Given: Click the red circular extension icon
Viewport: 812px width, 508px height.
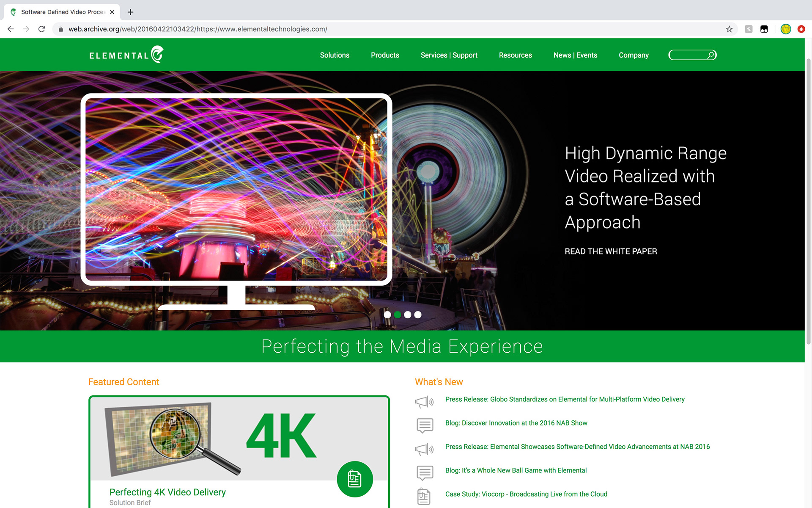Looking at the screenshot, I should click(801, 29).
